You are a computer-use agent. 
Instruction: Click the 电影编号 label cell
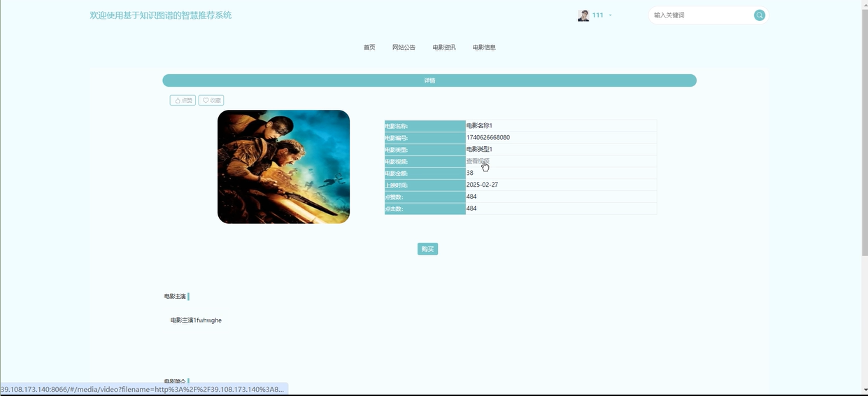click(425, 138)
